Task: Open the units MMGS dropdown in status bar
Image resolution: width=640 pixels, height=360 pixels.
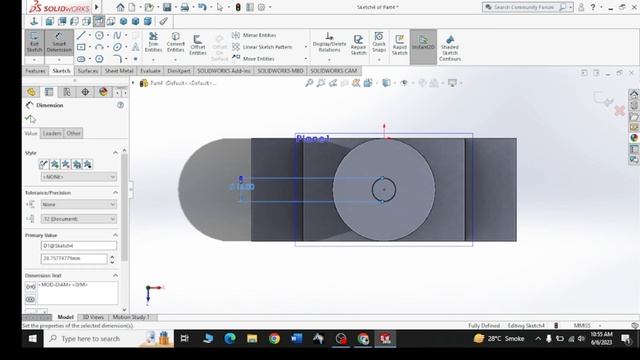Action: [x=587, y=325]
